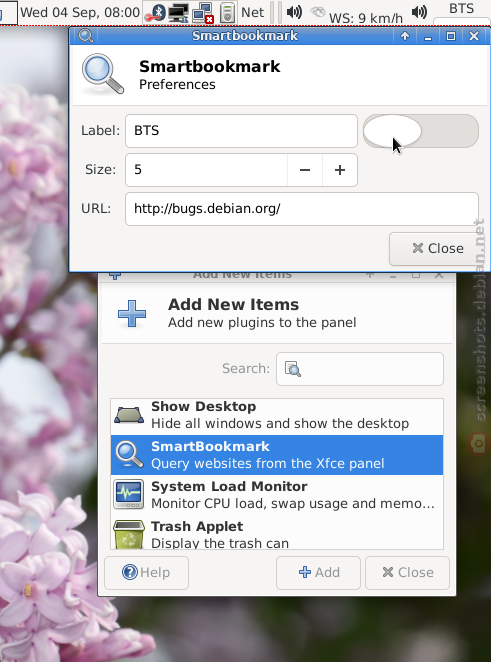Click the BTS smartbookmark label in the panel

[461, 8]
